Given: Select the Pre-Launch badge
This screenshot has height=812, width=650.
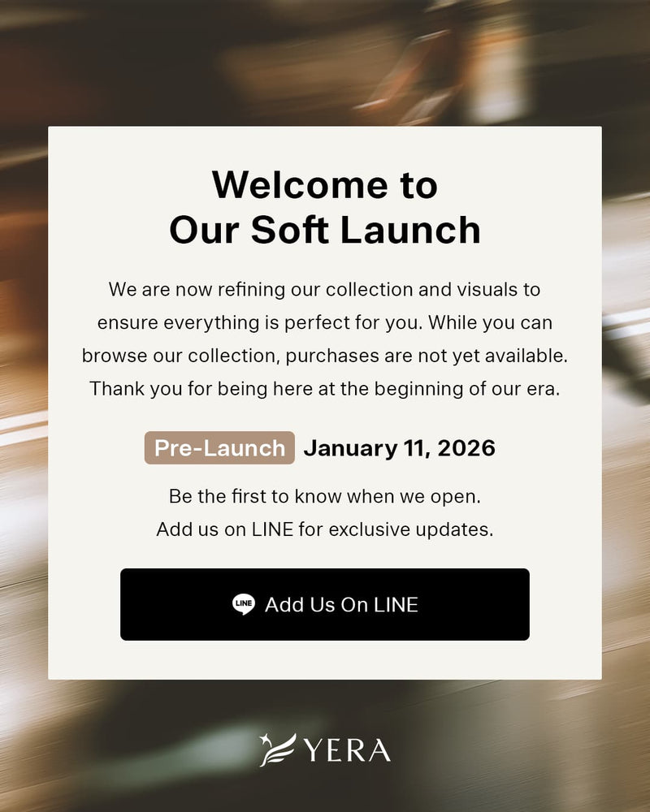Looking at the screenshot, I should point(219,448).
